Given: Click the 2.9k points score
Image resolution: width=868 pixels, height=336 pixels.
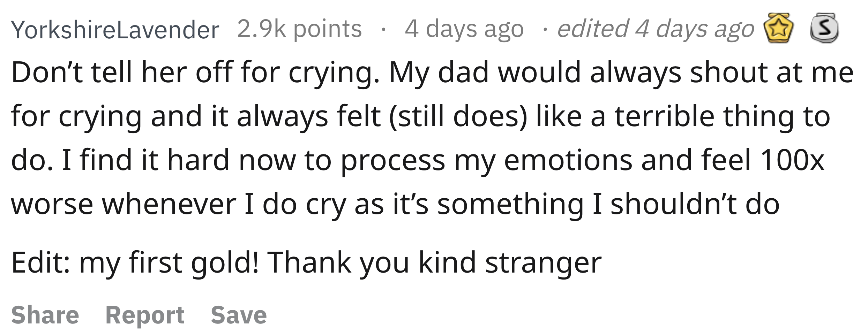Looking at the screenshot, I should pyautogui.click(x=300, y=29).
